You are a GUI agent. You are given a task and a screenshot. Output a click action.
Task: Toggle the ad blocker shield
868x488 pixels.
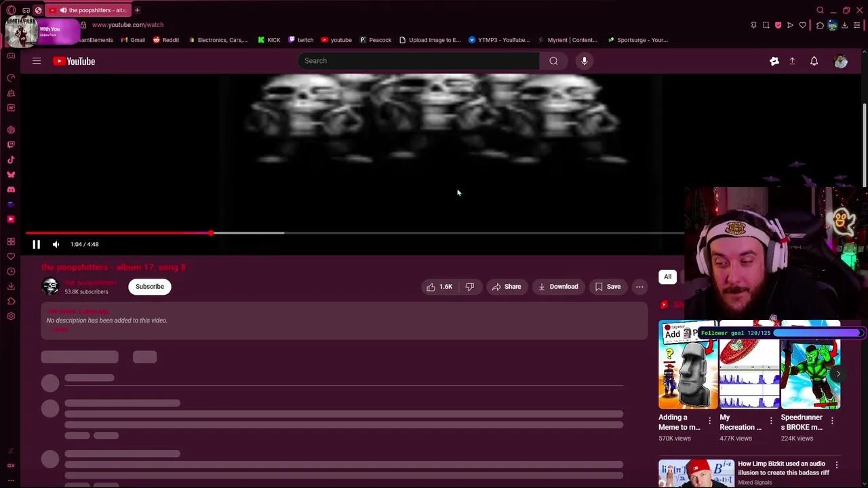[x=778, y=25]
